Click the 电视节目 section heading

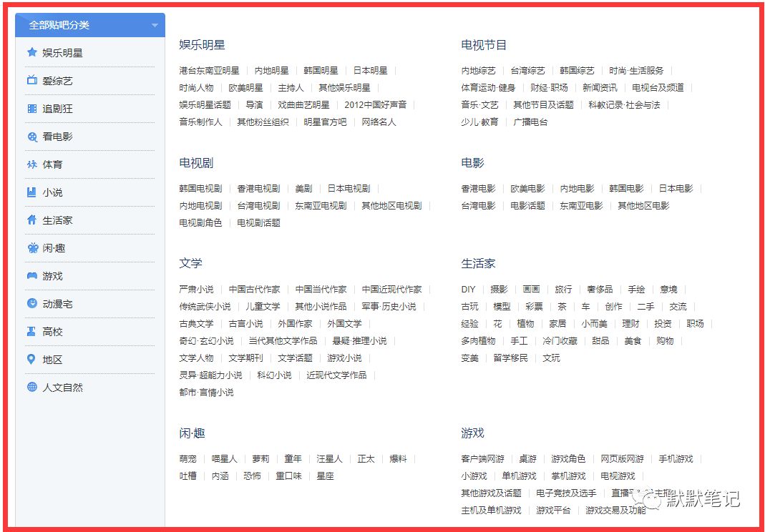(x=484, y=45)
